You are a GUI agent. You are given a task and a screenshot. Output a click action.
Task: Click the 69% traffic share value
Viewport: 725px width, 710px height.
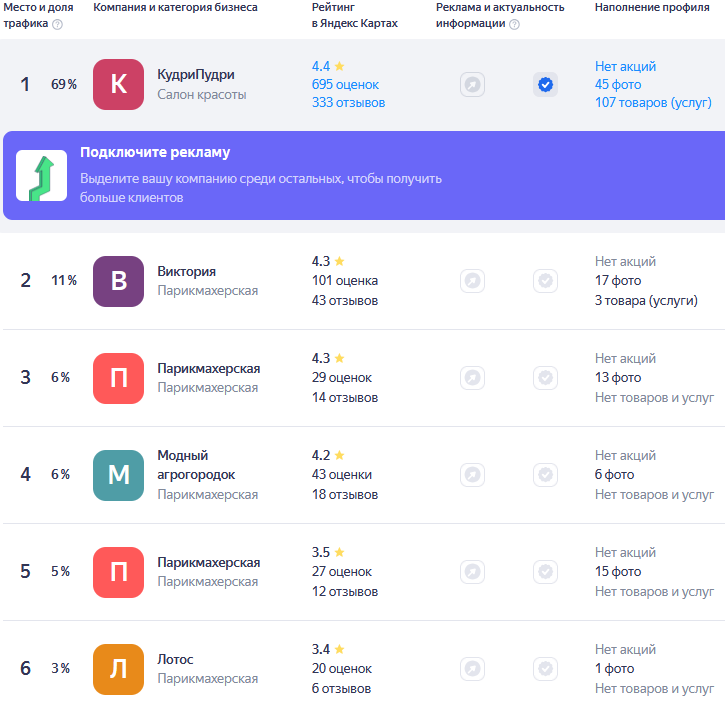(x=64, y=84)
